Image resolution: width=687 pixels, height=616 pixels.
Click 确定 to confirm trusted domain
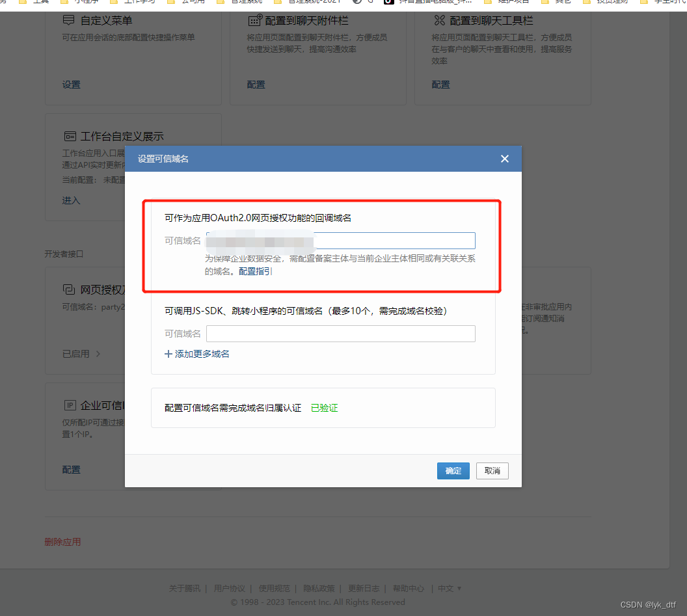pos(453,470)
